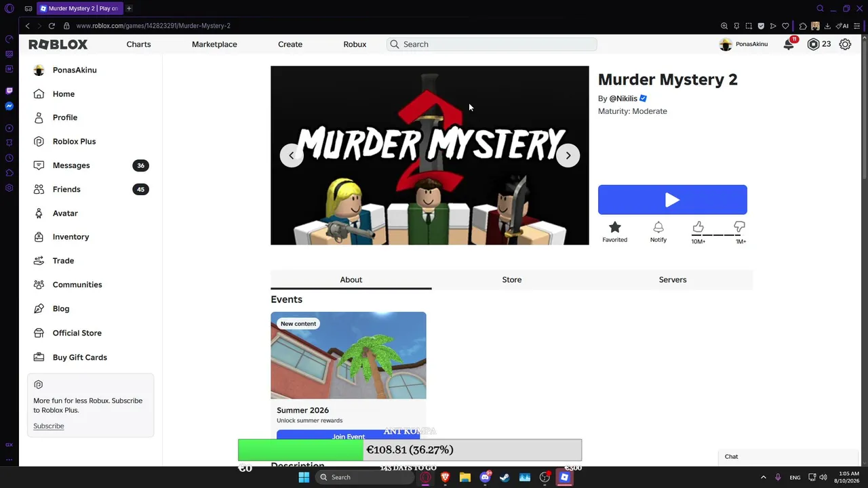Click Join Event for Summer 2026
The image size is (868, 488).
[349, 436]
